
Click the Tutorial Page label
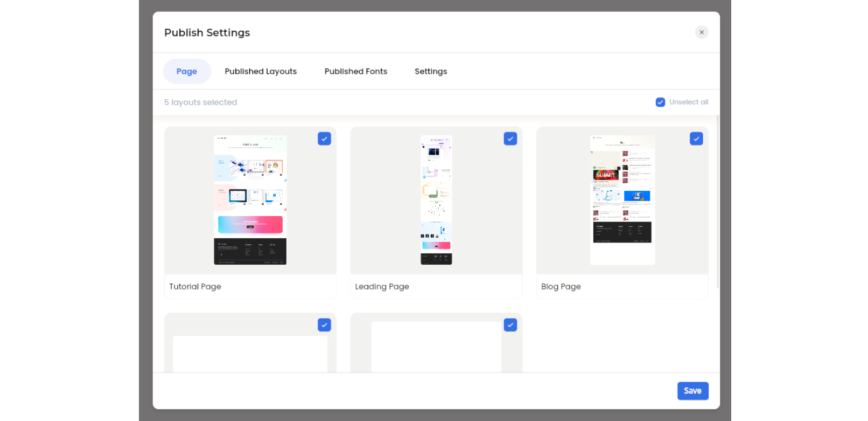[x=195, y=287]
